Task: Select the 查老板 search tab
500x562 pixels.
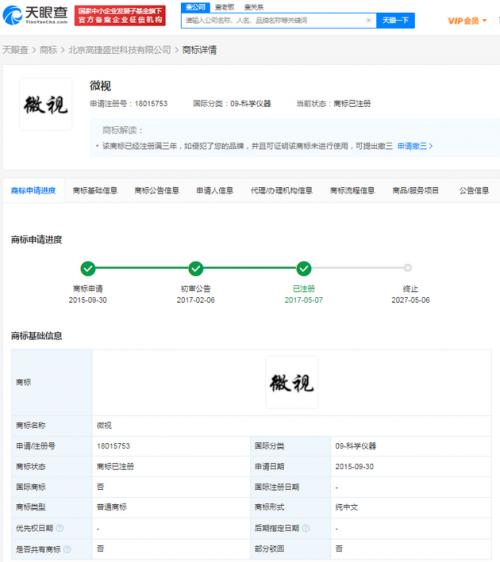Action: tap(224, 7)
